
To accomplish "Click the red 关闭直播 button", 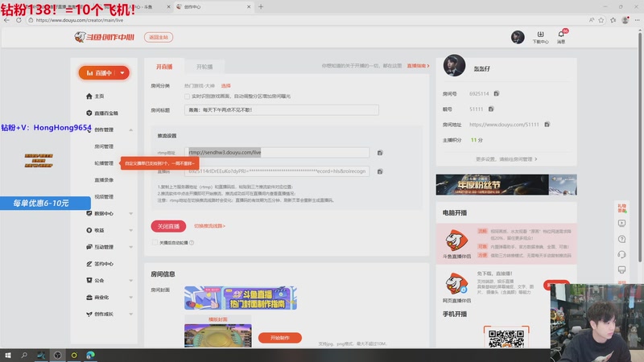I will 168,226.
